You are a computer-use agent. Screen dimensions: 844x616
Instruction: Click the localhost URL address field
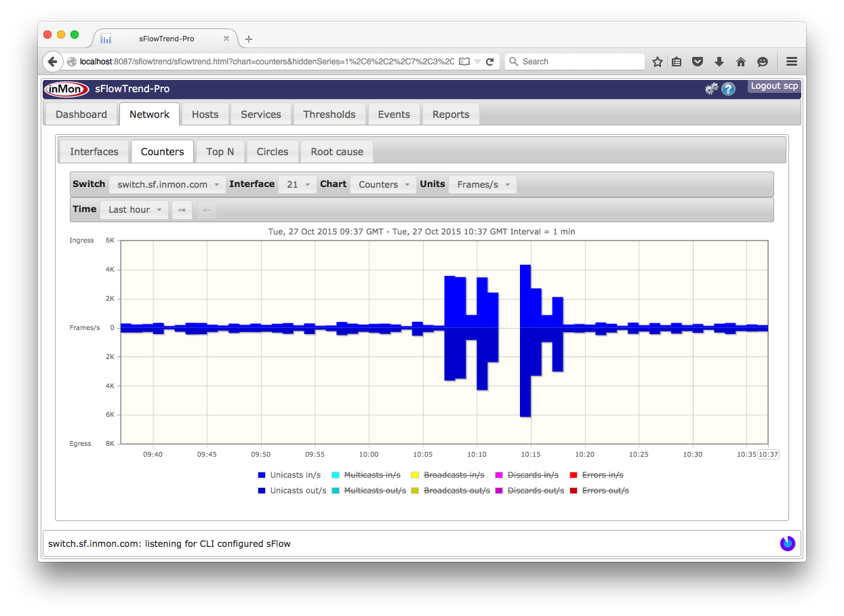pos(267,62)
